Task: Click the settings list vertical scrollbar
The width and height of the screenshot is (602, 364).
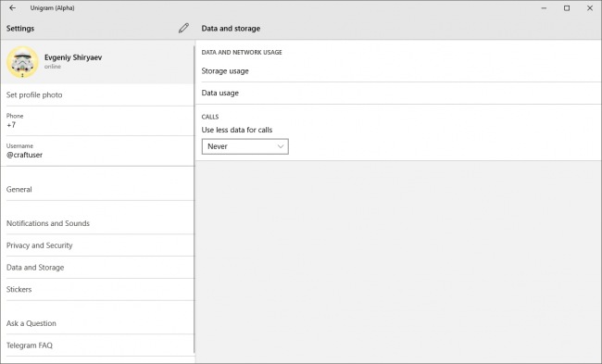Action: coord(194,200)
